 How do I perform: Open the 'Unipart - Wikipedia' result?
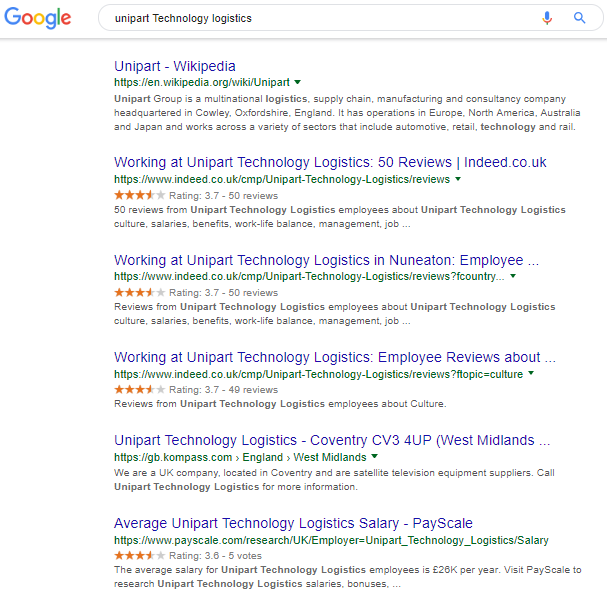(x=175, y=66)
